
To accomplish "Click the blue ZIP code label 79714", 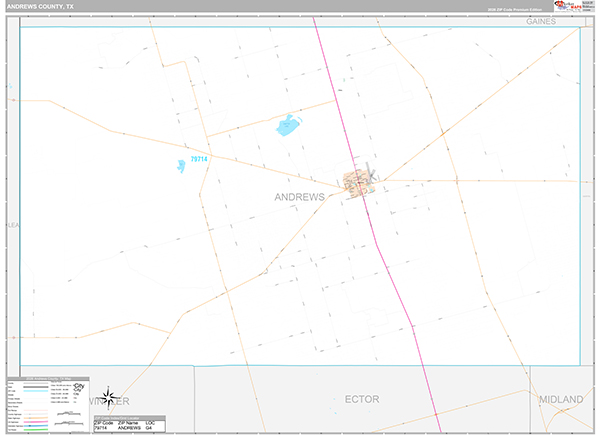I will coord(199,159).
